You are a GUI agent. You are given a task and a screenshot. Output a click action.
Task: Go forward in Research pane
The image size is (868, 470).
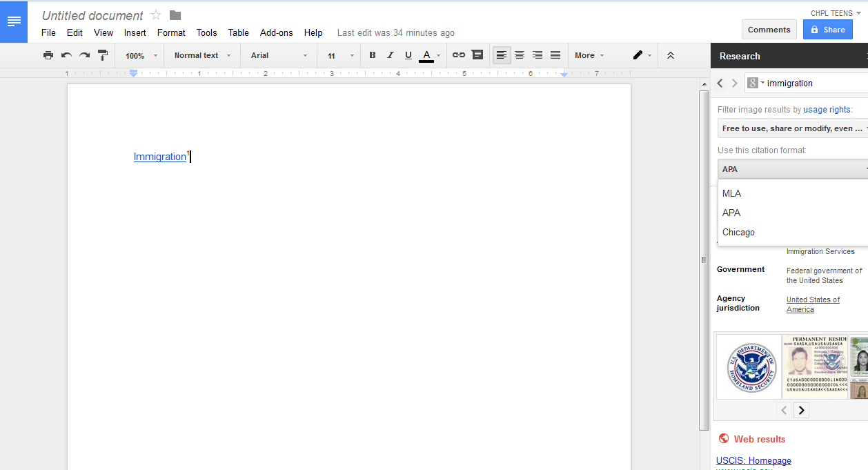(735, 83)
